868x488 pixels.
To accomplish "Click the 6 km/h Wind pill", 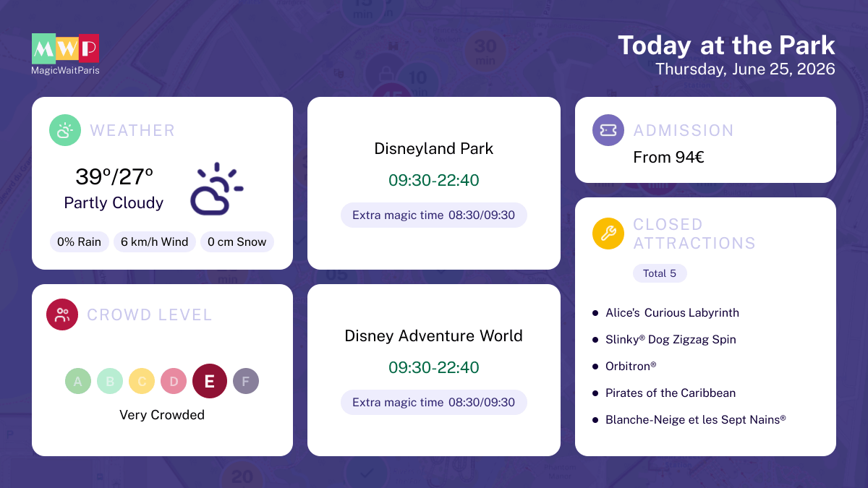I will (x=155, y=242).
